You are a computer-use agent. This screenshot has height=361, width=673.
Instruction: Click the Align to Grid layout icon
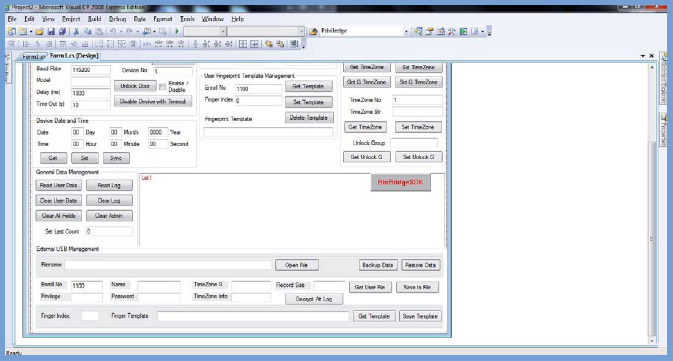(12, 44)
